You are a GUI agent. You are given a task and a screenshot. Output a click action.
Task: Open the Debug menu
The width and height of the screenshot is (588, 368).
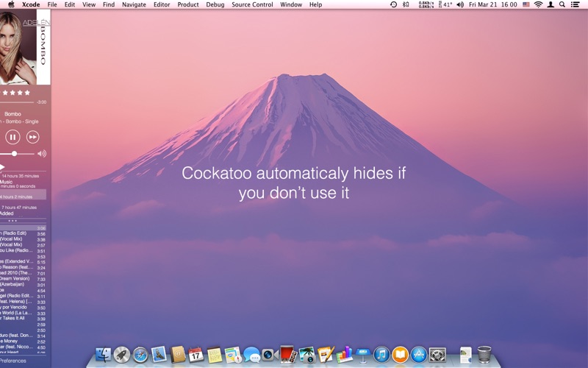[215, 4]
